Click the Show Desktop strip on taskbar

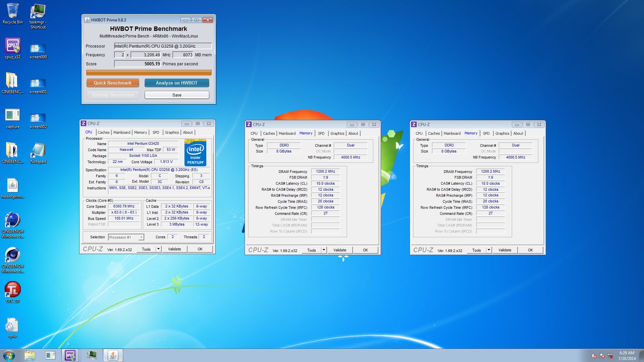[641, 355]
